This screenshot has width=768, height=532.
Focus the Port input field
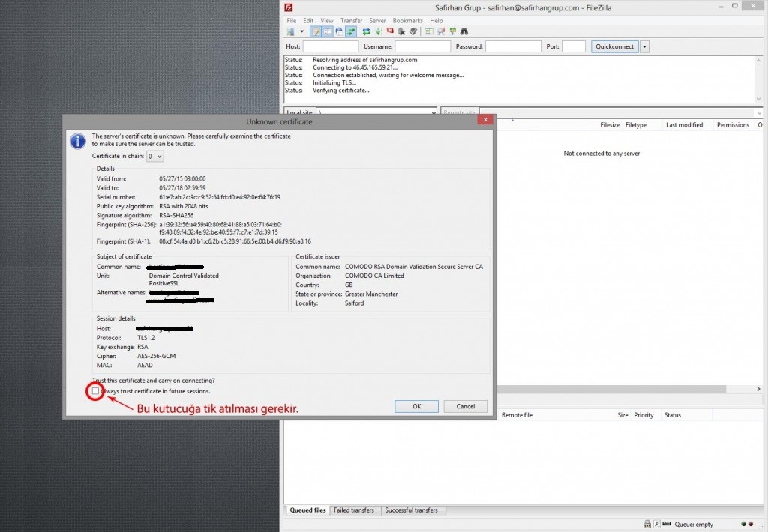point(574,47)
